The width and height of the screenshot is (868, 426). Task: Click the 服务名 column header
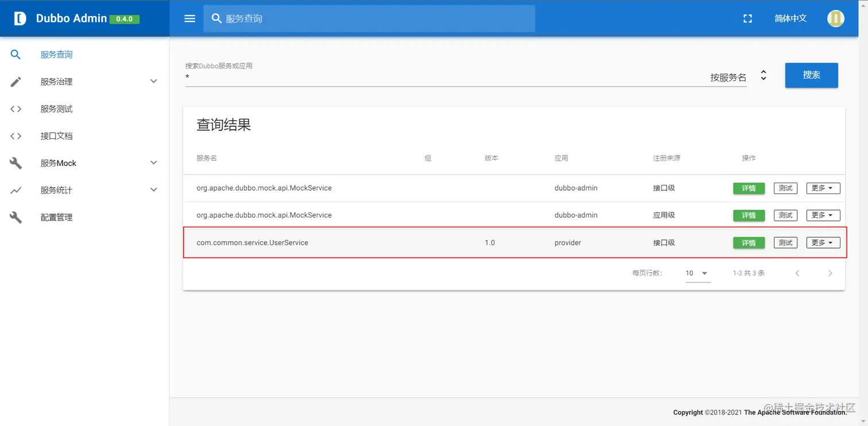[x=207, y=158]
